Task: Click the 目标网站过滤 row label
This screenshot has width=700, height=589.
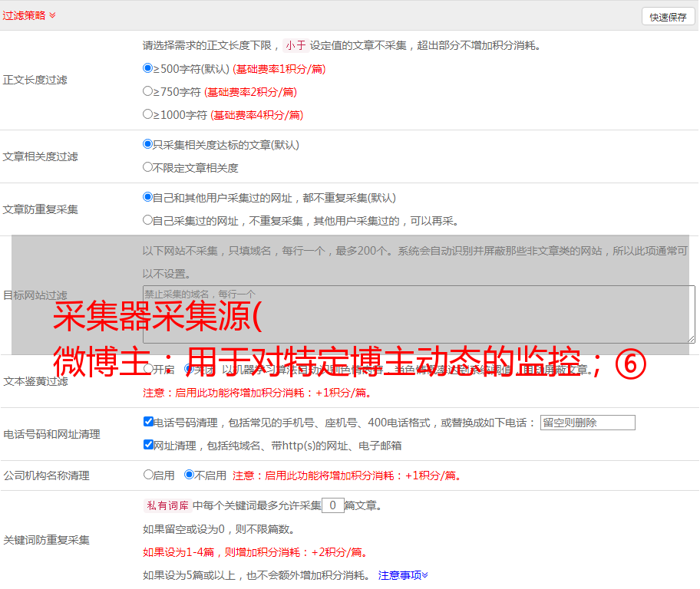Action: coord(35,295)
